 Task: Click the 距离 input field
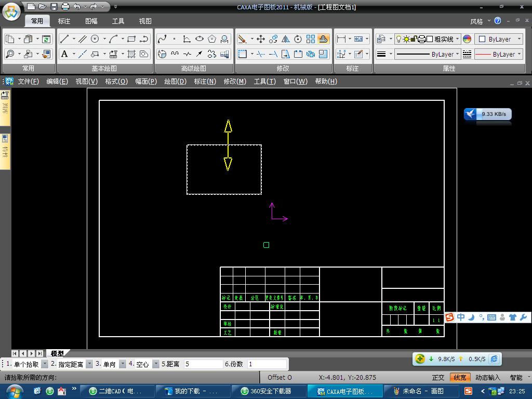click(x=204, y=364)
